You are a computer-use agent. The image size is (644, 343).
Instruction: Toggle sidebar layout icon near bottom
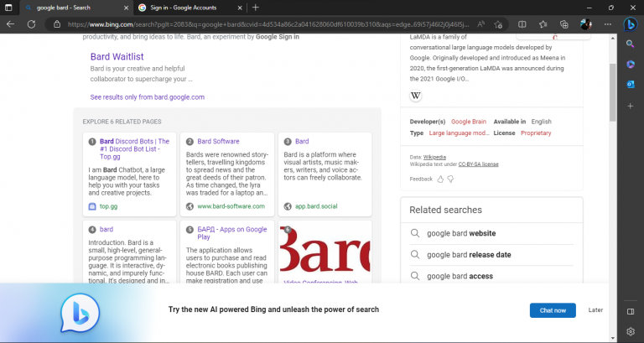tap(631, 312)
